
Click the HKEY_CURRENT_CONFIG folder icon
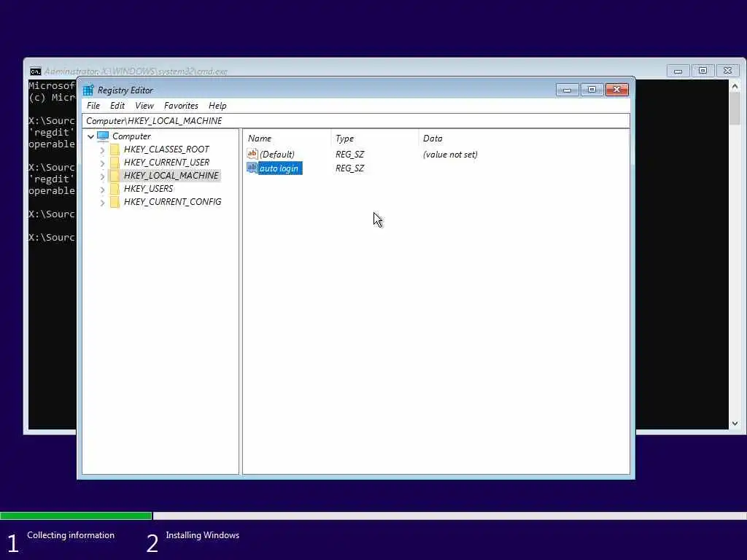click(115, 202)
